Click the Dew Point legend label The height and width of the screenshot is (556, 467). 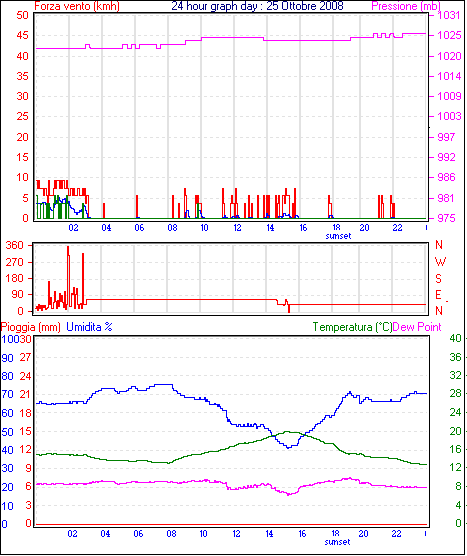[417, 327]
